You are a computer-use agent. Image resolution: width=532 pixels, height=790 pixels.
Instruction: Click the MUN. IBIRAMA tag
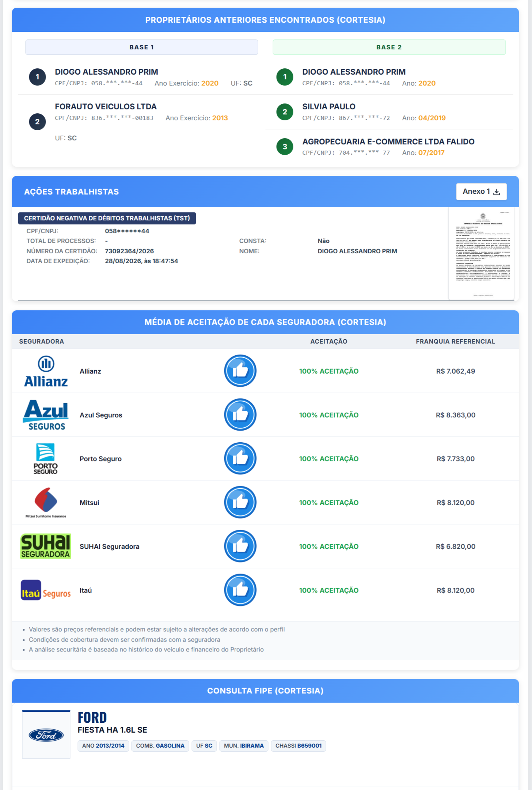pos(244,746)
